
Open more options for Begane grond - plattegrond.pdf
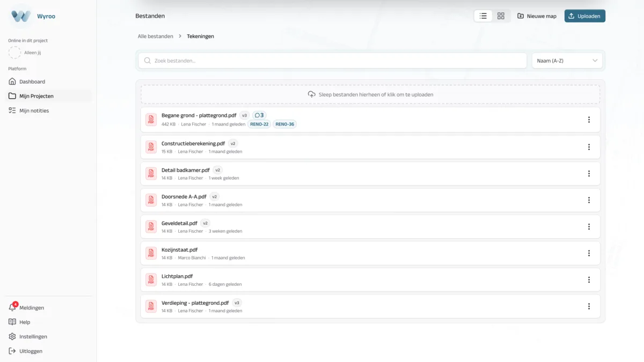pyautogui.click(x=589, y=120)
